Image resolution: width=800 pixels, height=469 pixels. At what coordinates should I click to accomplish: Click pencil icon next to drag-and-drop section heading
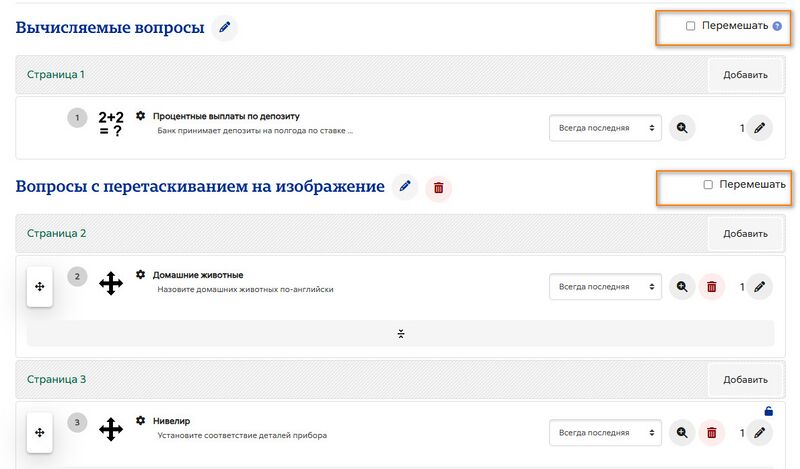click(405, 186)
